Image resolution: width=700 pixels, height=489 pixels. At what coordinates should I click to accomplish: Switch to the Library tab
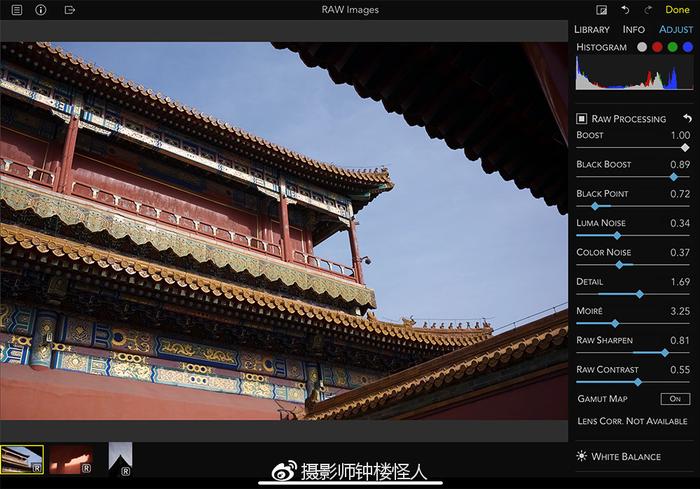[x=592, y=29]
